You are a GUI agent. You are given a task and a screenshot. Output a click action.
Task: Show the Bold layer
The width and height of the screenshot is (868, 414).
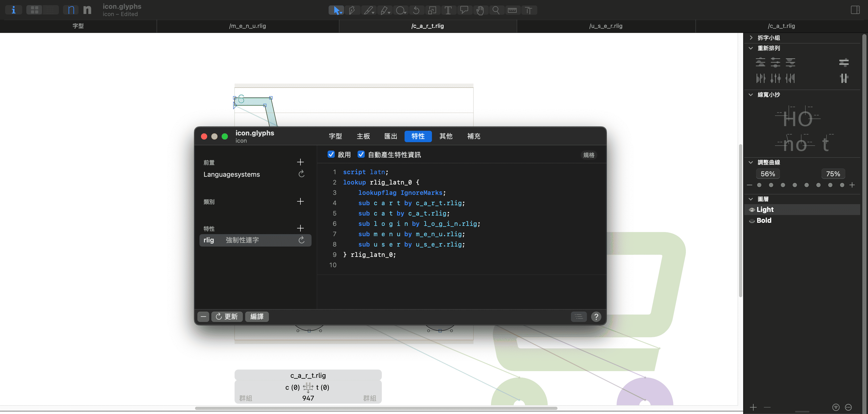751,221
